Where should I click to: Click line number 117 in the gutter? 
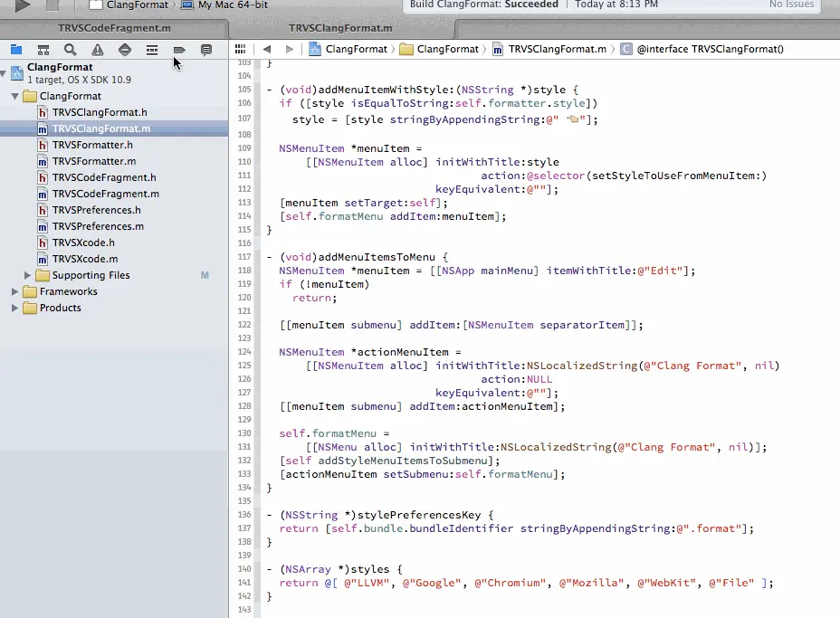(x=244, y=256)
